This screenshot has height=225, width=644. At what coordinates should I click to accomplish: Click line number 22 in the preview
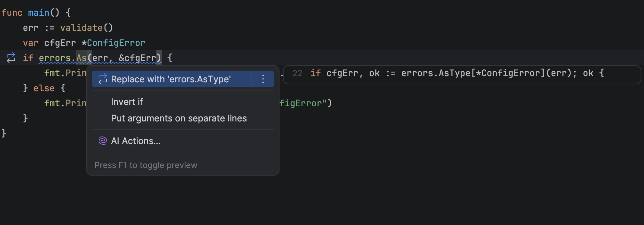tap(297, 73)
